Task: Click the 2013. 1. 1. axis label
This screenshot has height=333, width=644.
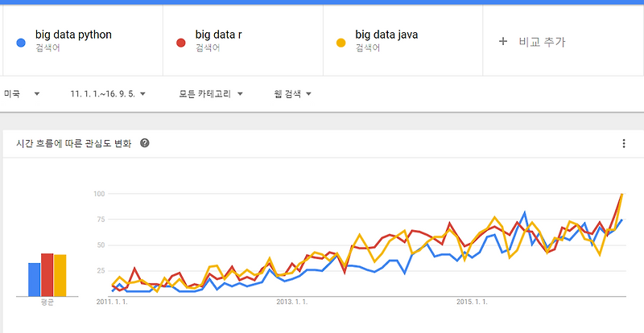Action: pyautogui.click(x=292, y=302)
